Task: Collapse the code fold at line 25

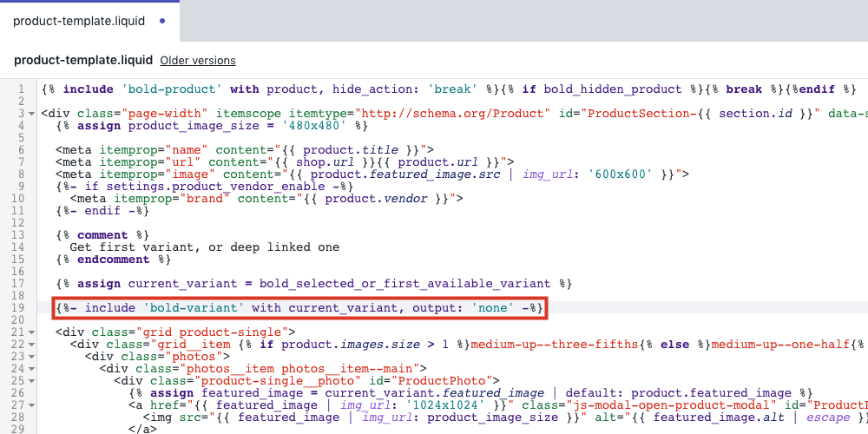Action: pyautogui.click(x=31, y=381)
